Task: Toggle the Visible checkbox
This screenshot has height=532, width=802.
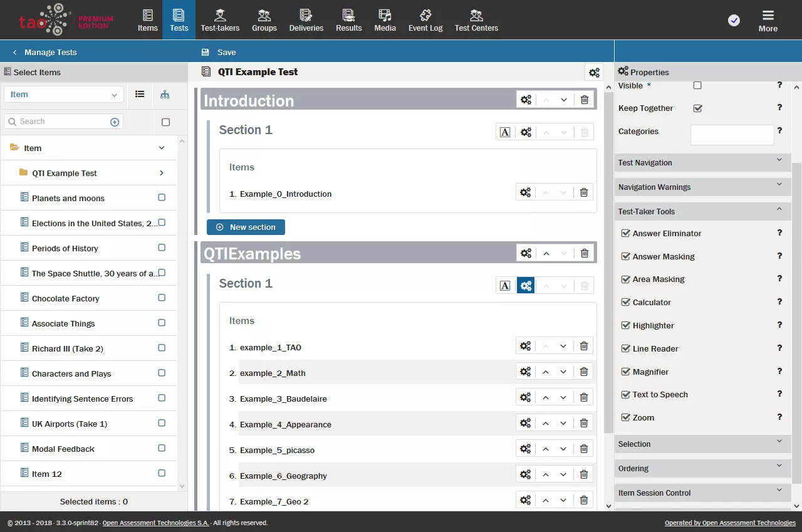Action: (x=697, y=85)
